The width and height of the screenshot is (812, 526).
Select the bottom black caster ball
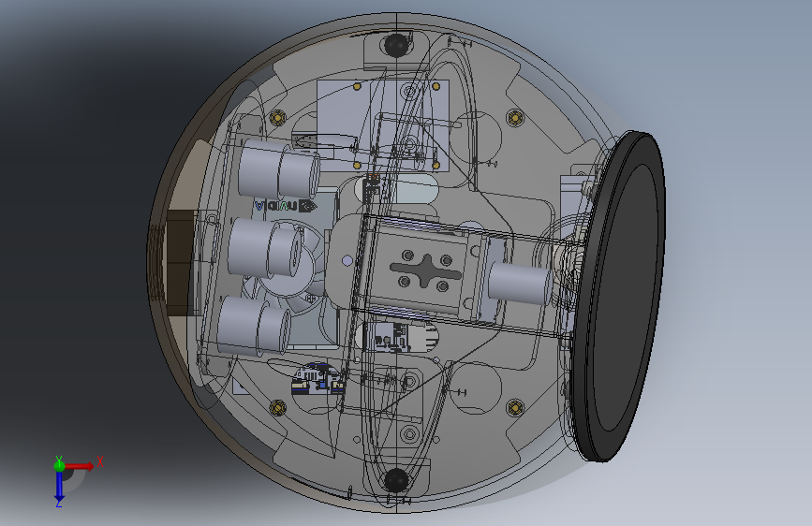pos(397,480)
